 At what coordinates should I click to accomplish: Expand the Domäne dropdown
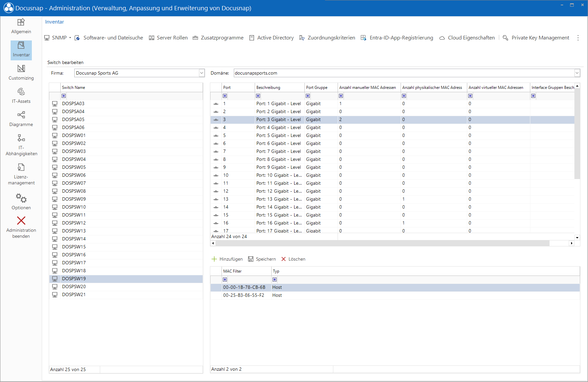tap(577, 73)
